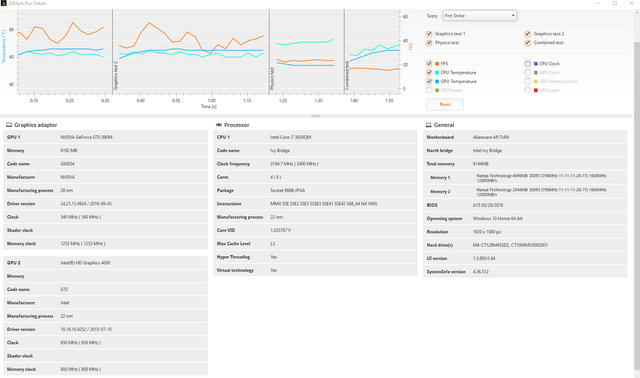Image resolution: width=640 pixels, height=378 pixels.
Task: Click the 3194.7 MHz clock frequency value
Action: (x=294, y=164)
